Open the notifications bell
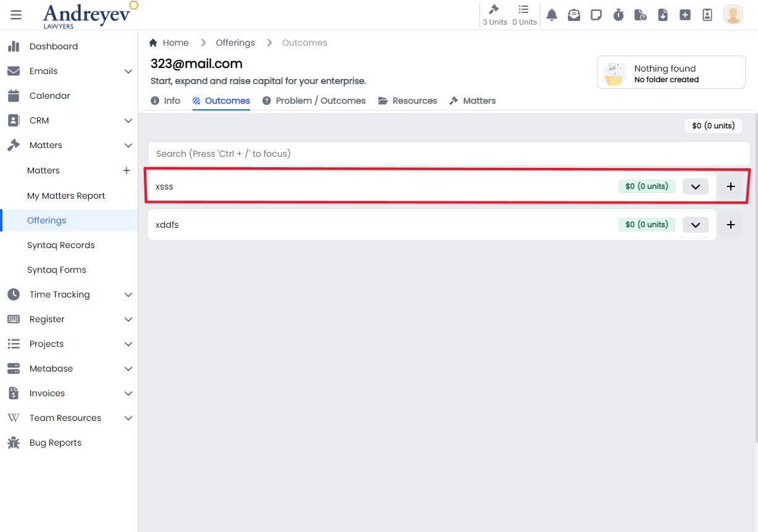Screen dimensions: 758x532 click(552, 15)
